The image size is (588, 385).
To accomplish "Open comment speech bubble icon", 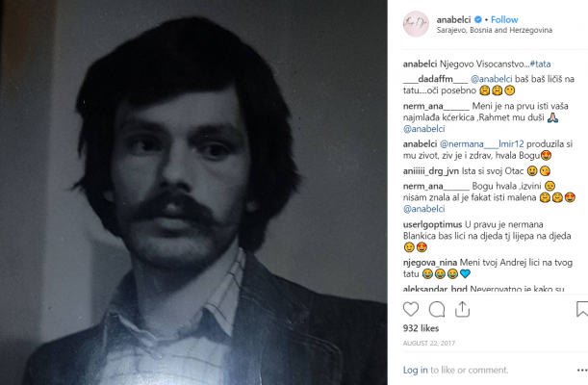I will (437, 309).
